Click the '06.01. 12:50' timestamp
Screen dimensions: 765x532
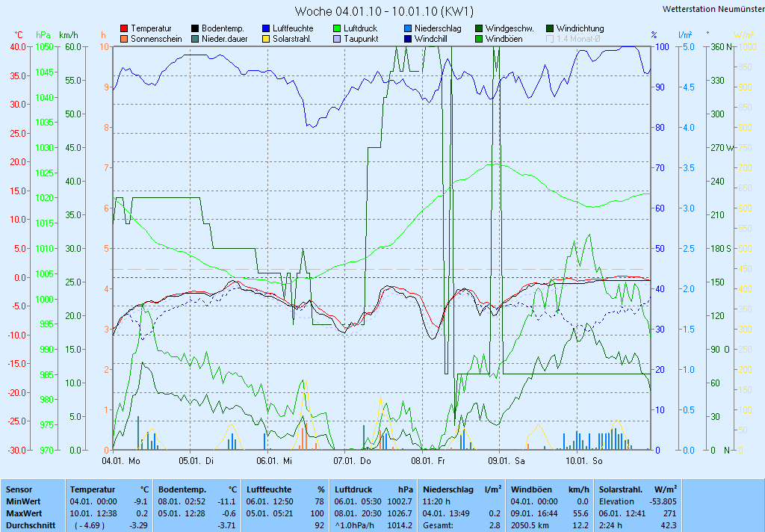point(270,502)
